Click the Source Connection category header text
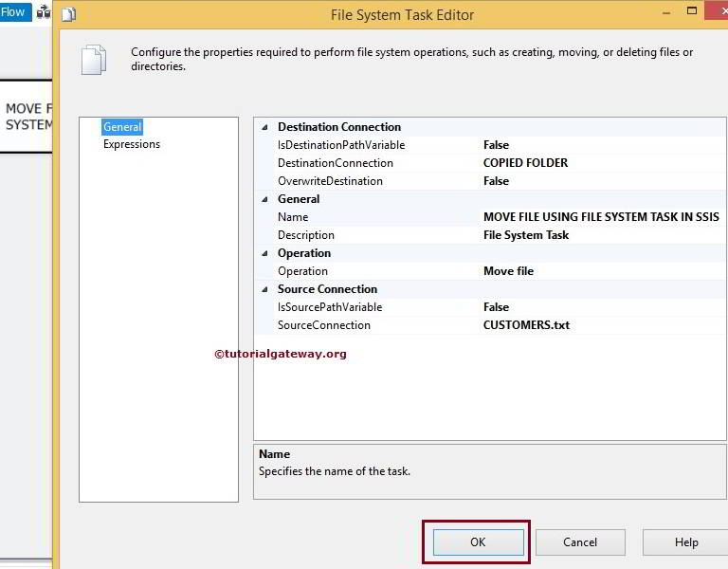The image size is (728, 569). pos(327,289)
